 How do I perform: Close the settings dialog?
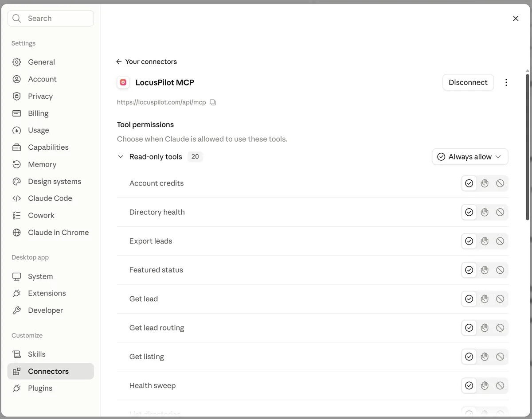516,18
